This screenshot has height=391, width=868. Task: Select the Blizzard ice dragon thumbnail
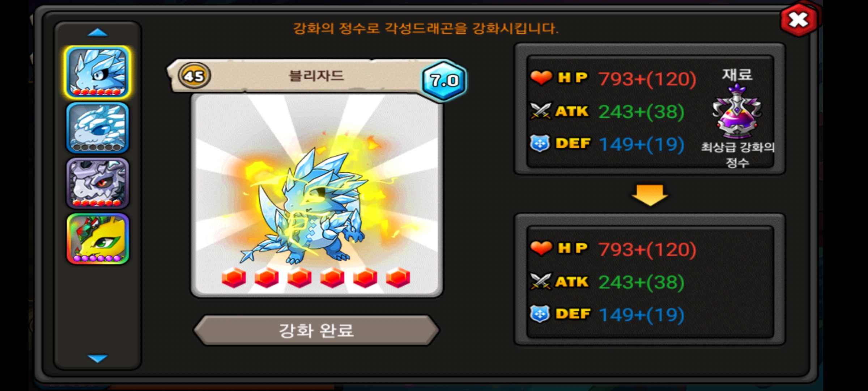(98, 72)
